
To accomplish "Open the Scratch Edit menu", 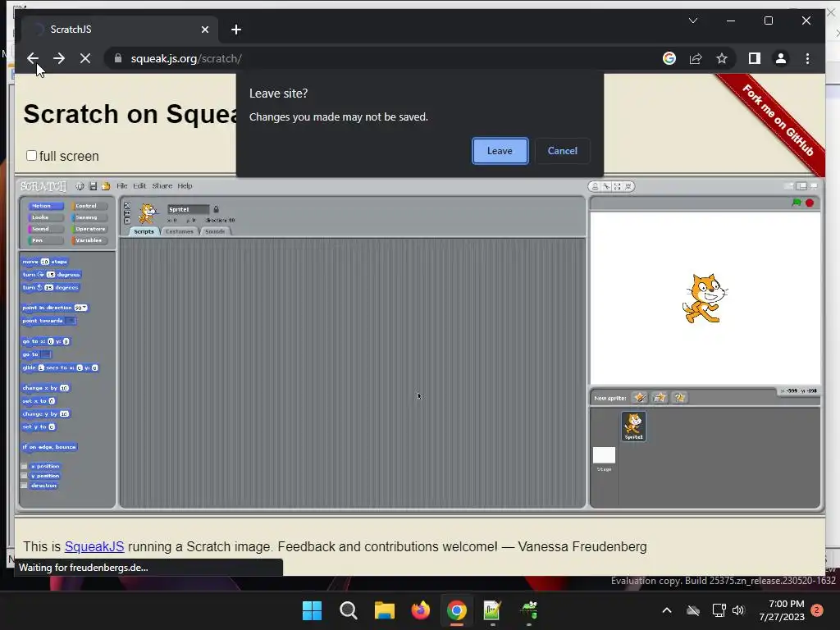I will 139,186.
